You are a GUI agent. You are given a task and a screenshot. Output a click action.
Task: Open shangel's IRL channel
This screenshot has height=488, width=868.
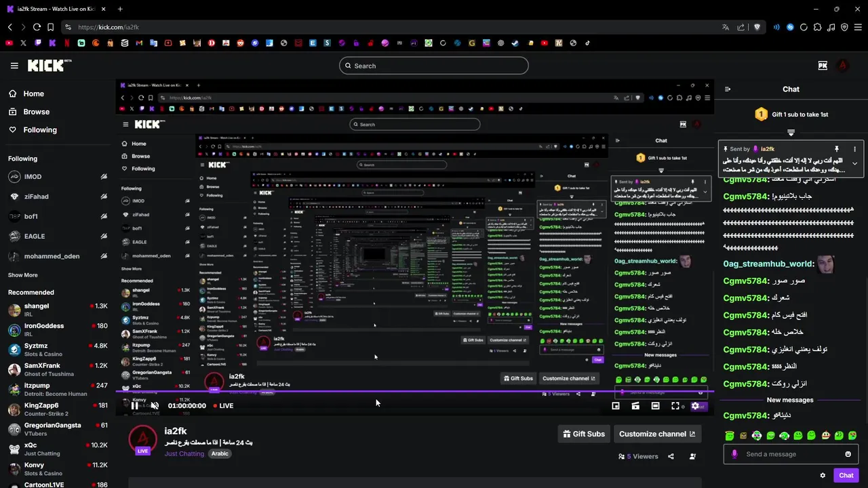[58, 310]
